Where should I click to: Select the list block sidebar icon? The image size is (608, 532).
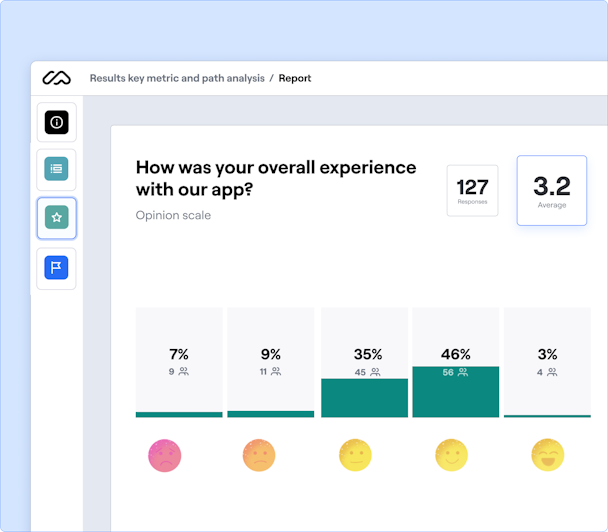(x=57, y=169)
